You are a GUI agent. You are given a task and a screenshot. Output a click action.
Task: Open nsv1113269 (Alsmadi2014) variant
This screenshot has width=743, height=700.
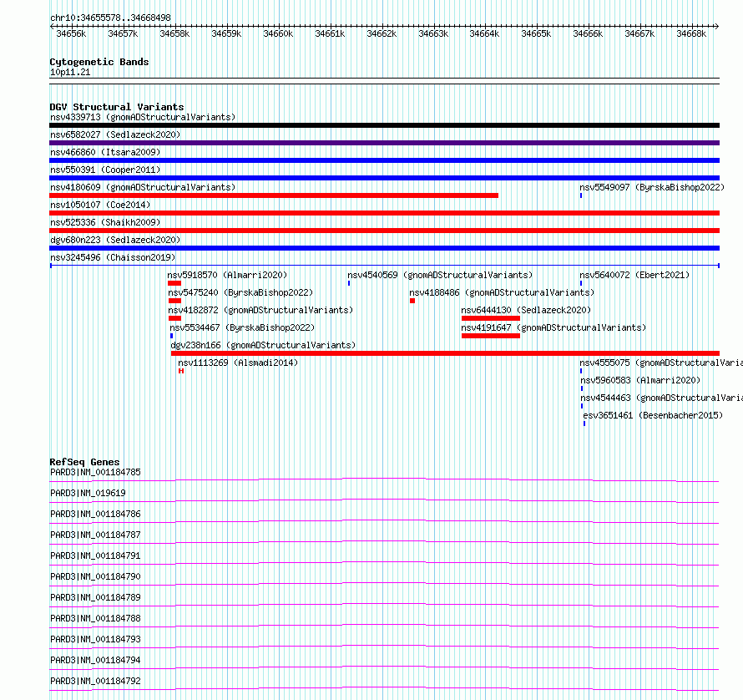238,363
